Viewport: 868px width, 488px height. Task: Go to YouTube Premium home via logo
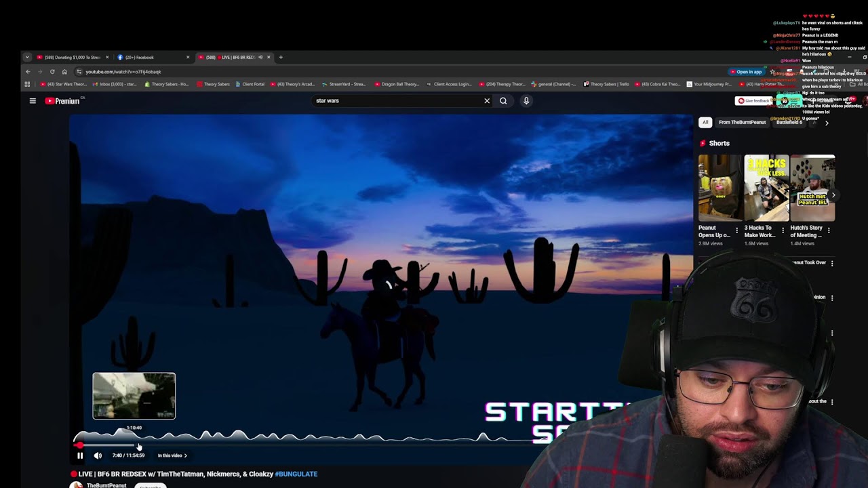(x=62, y=101)
